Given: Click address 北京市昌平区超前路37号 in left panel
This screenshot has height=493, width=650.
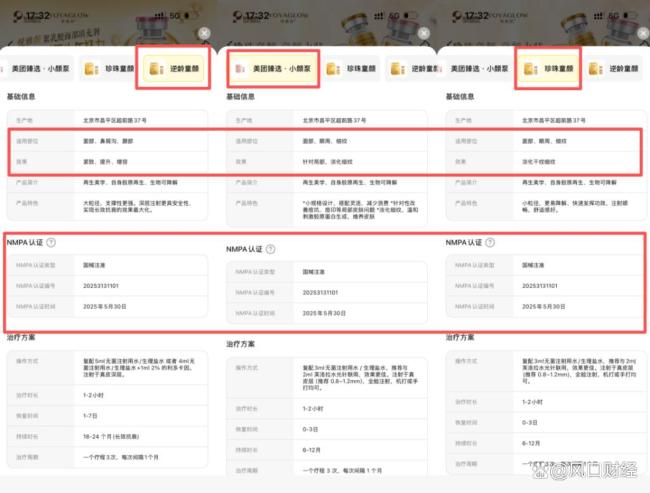Looking at the screenshot, I should 115,120.
